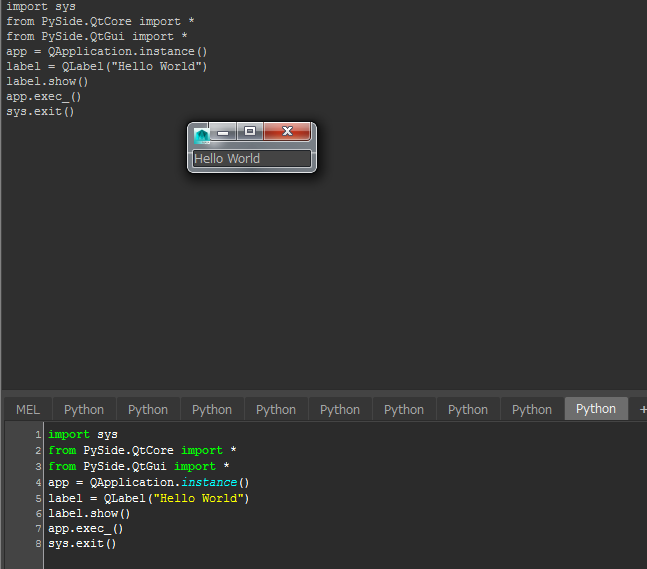Screen dimensions: 647x569
Task: Click editor line 8 'sys.exit()'
Action: (x=82, y=543)
